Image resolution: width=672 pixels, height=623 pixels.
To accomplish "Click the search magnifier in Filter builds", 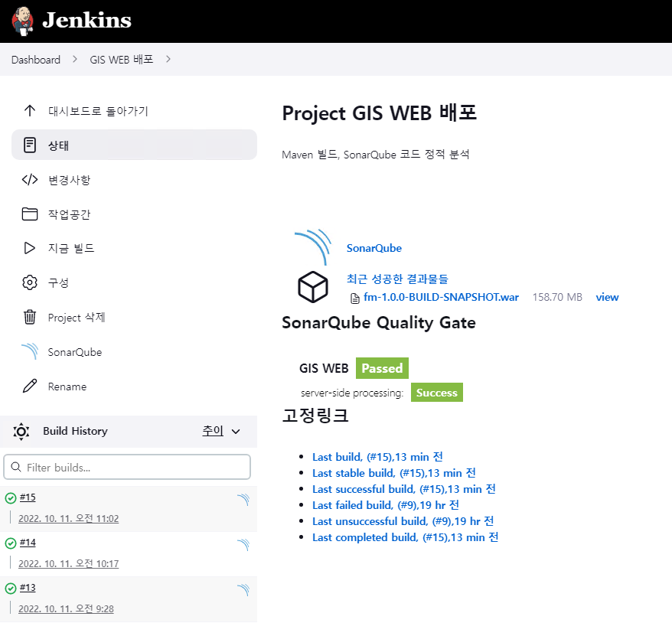I will click(x=16, y=467).
